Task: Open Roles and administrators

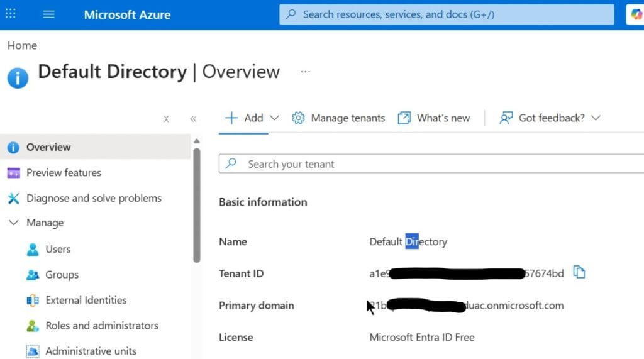Action: [102, 325]
